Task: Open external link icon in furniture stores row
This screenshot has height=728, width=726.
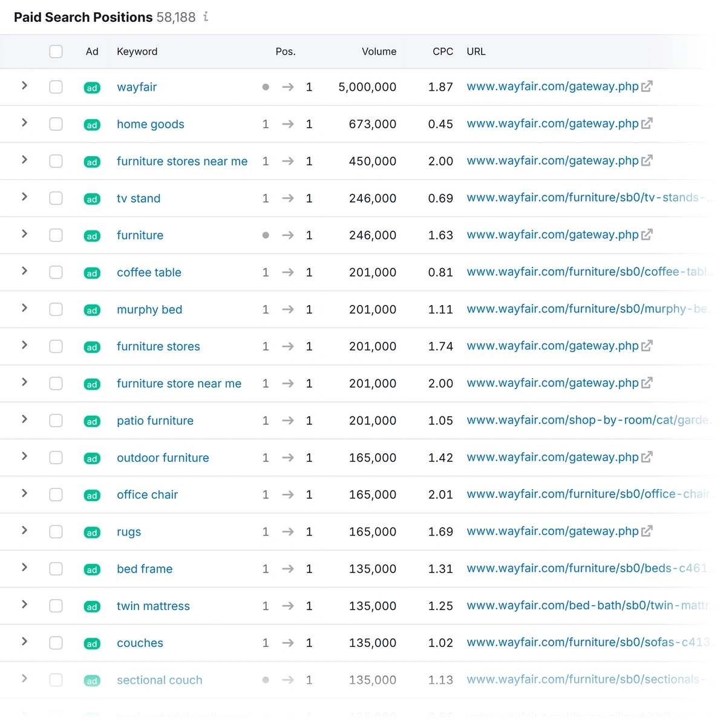Action: click(647, 346)
